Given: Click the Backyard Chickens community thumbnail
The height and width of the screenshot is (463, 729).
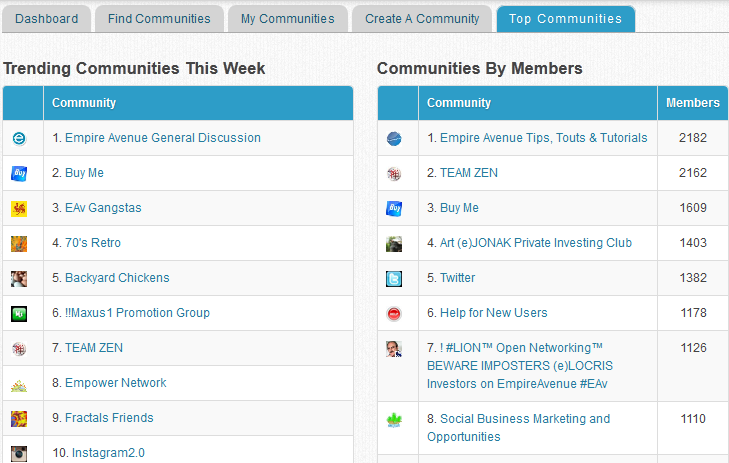Looking at the screenshot, I should point(19,278).
